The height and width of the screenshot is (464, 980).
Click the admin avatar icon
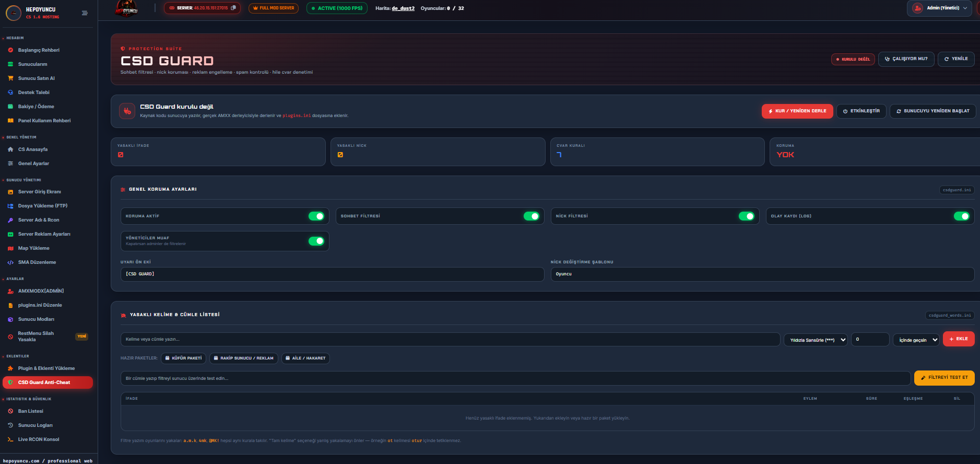click(x=917, y=8)
